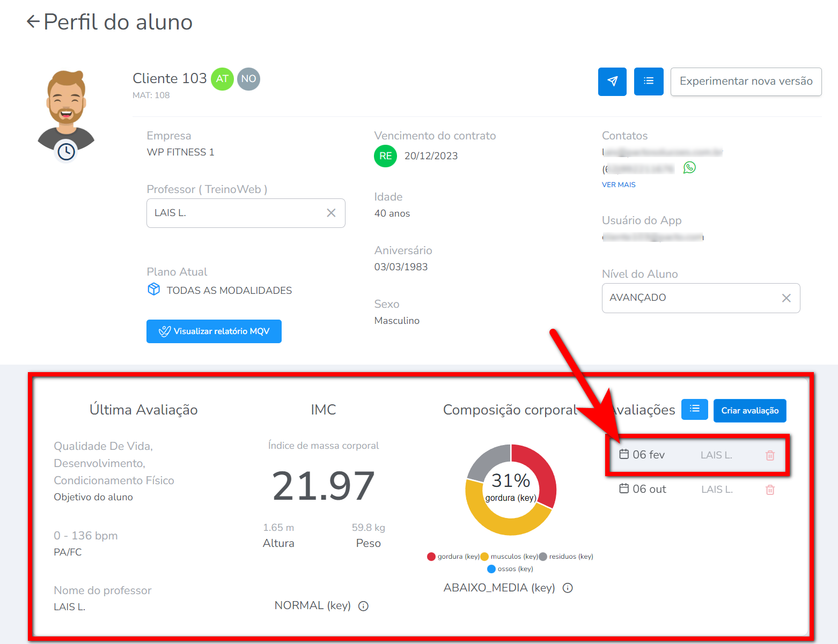Viewport: 838px width, 644px height.
Task: Click the clock icon on student avatar
Action: [x=66, y=152]
